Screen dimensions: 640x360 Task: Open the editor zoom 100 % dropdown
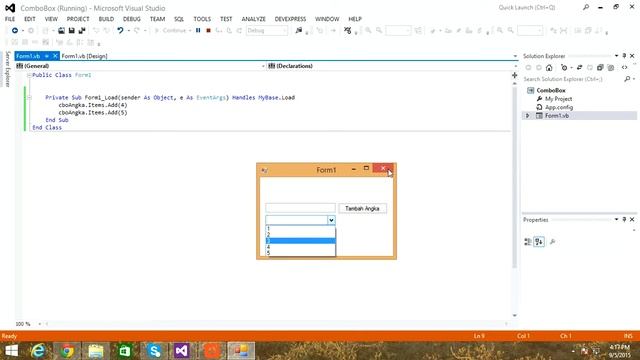tap(40, 324)
